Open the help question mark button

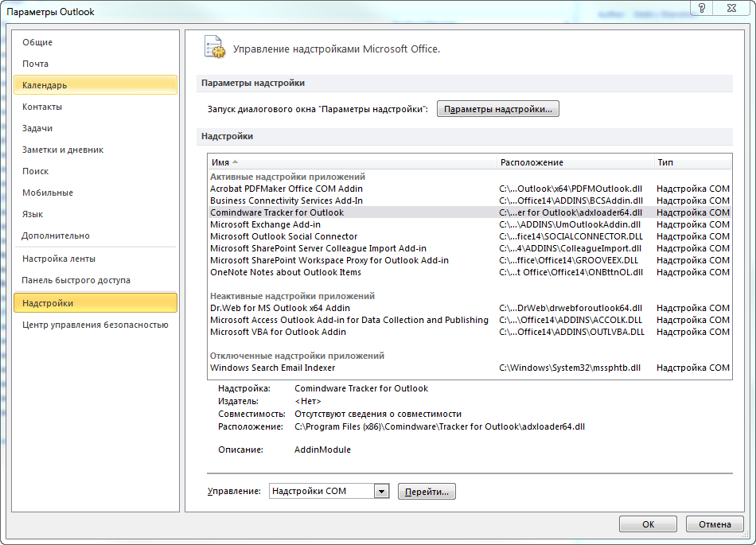(x=702, y=8)
